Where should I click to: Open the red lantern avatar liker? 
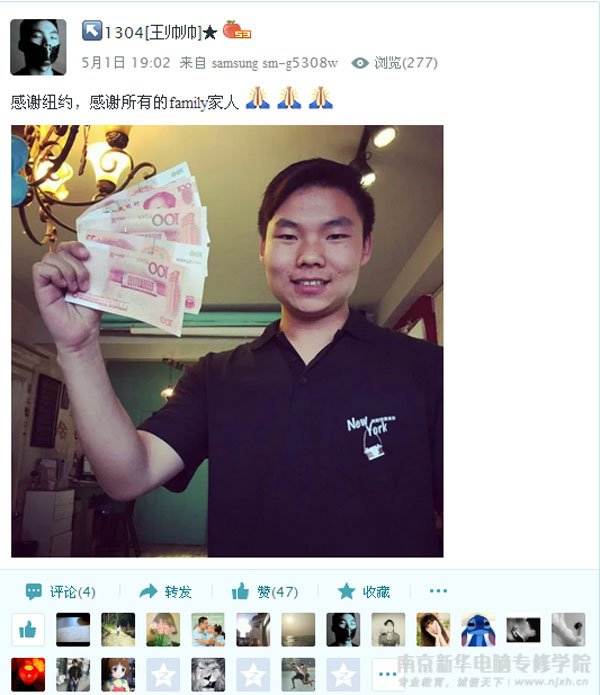28,674
